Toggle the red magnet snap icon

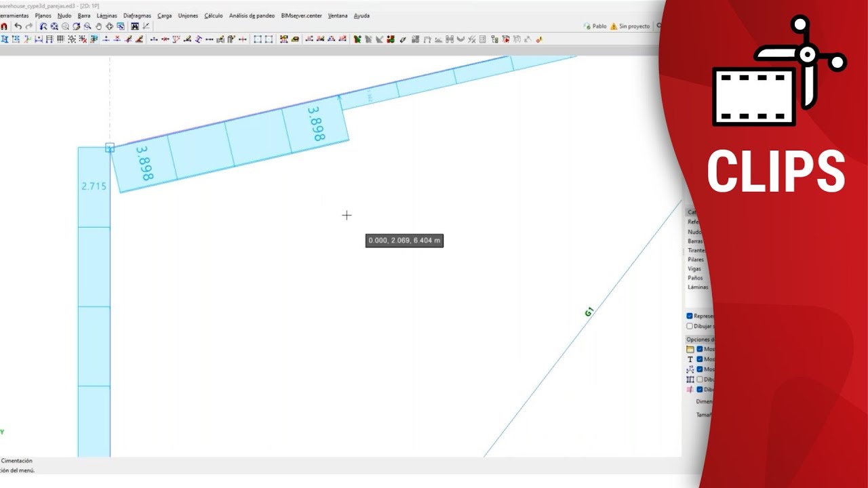tap(4, 26)
